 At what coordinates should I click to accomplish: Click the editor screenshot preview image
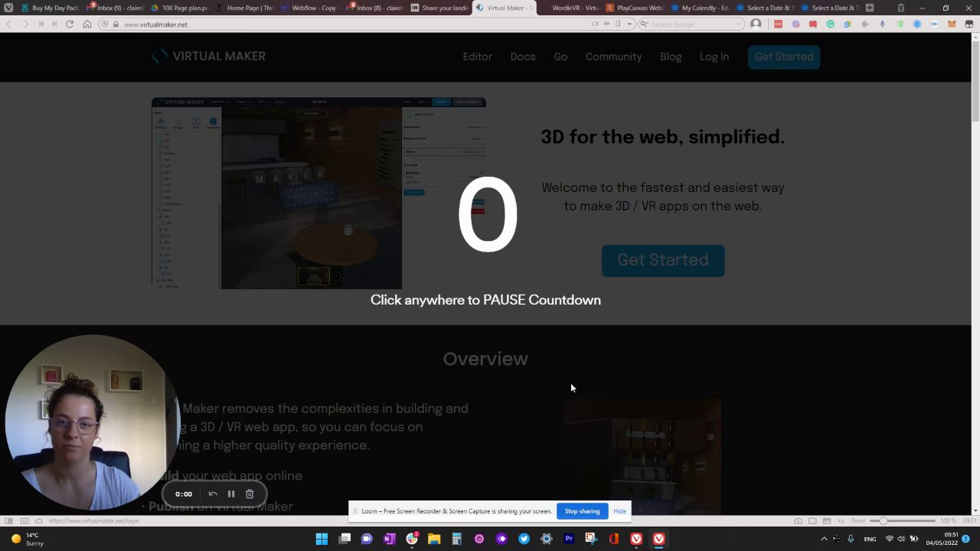318,194
